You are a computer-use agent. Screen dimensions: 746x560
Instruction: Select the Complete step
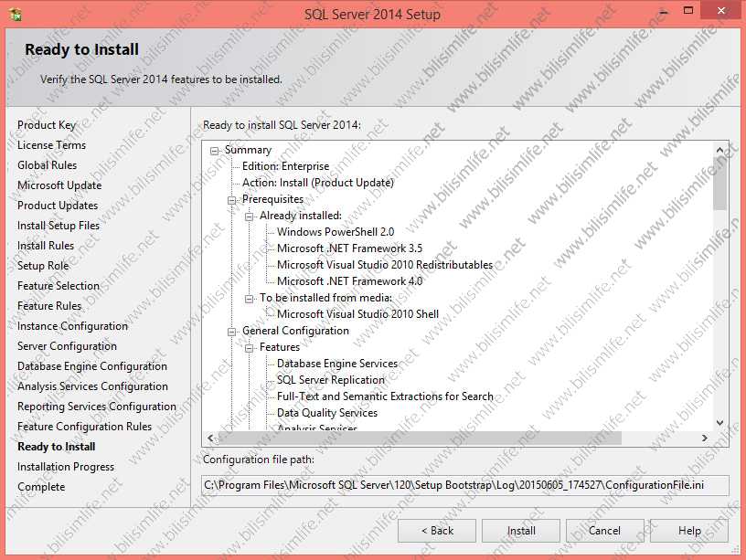click(x=41, y=487)
